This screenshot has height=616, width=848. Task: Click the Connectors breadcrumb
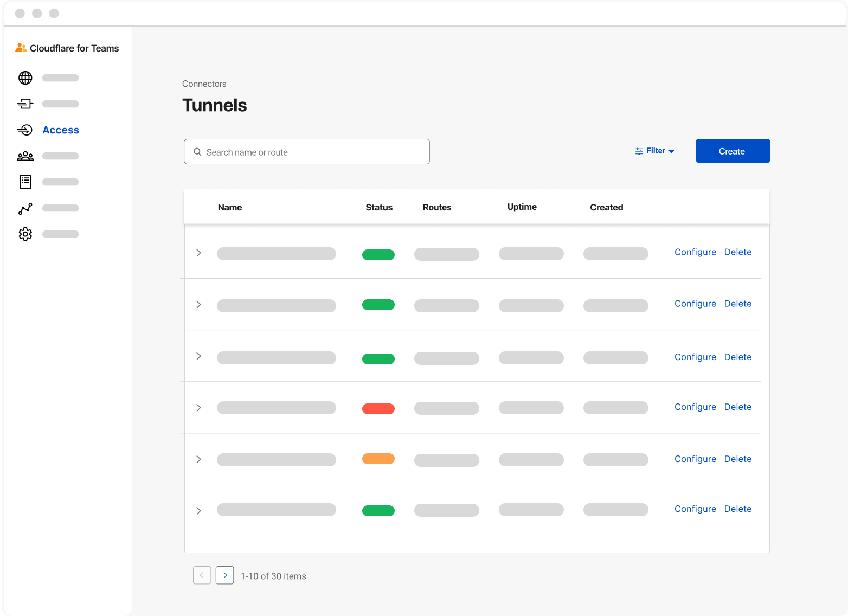coord(204,84)
